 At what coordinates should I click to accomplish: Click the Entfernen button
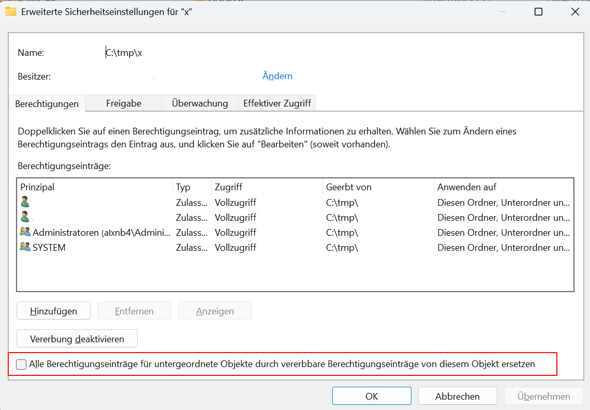134,311
